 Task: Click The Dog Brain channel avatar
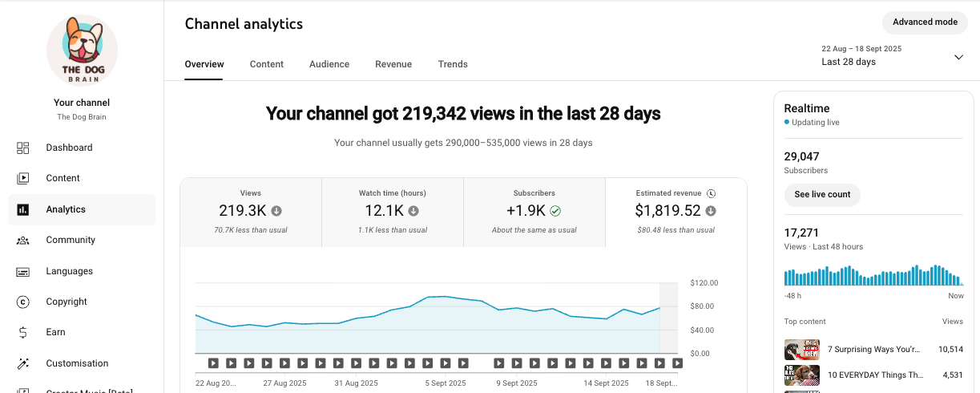[82, 50]
